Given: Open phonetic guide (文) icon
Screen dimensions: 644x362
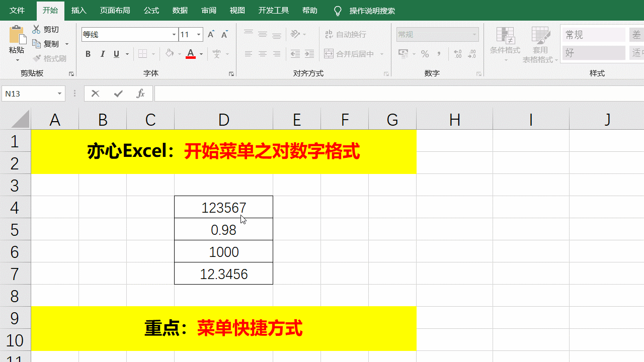Looking at the screenshot, I should [217, 54].
